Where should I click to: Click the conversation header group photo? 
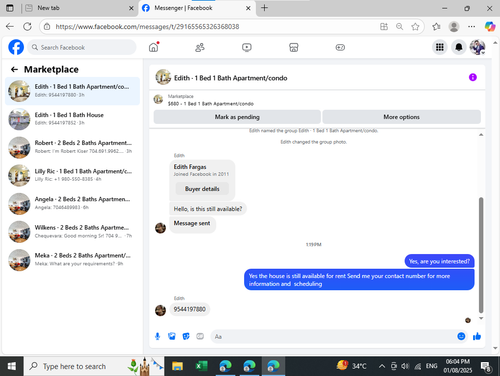point(163,77)
